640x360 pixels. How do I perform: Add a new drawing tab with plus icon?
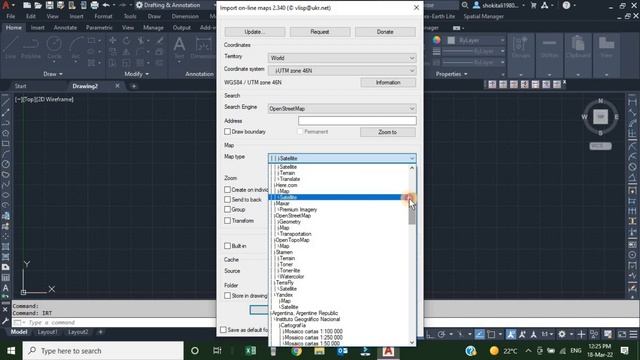[x=134, y=86]
